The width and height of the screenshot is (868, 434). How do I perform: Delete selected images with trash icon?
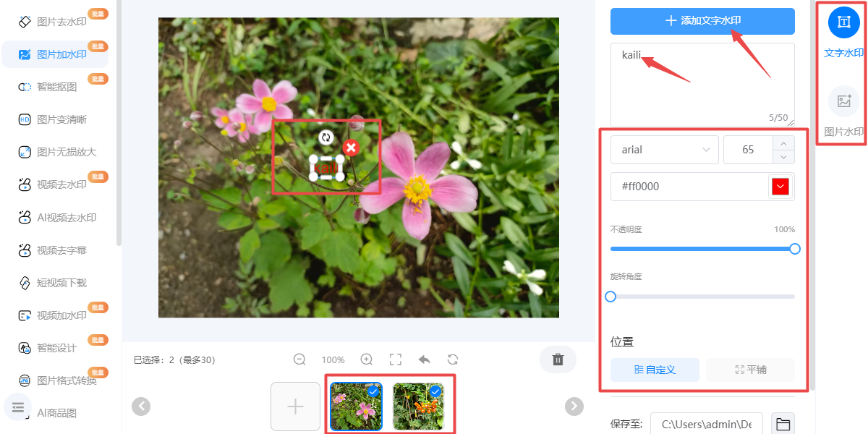(558, 359)
